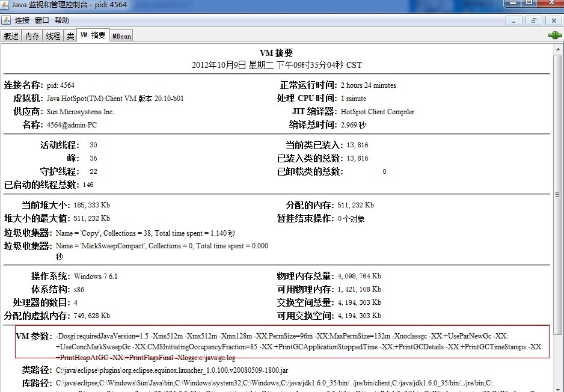Switch to the 概述 tab
Viewport: 564px width, 392px height.
point(11,36)
